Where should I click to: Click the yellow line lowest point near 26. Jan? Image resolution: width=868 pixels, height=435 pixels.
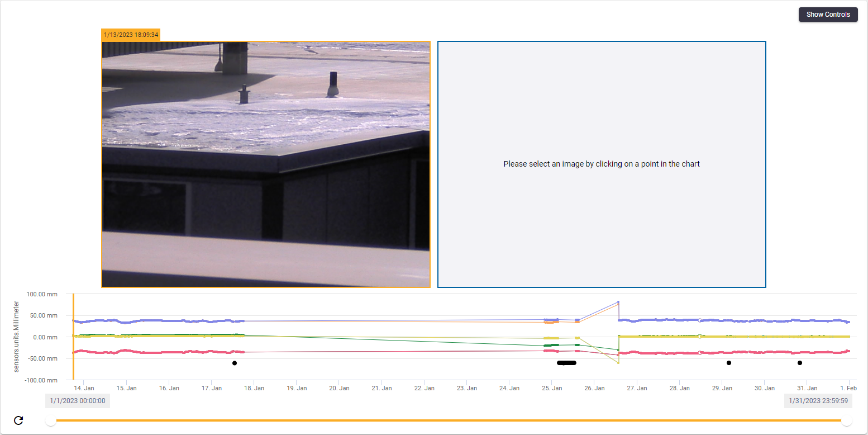pyautogui.click(x=618, y=363)
